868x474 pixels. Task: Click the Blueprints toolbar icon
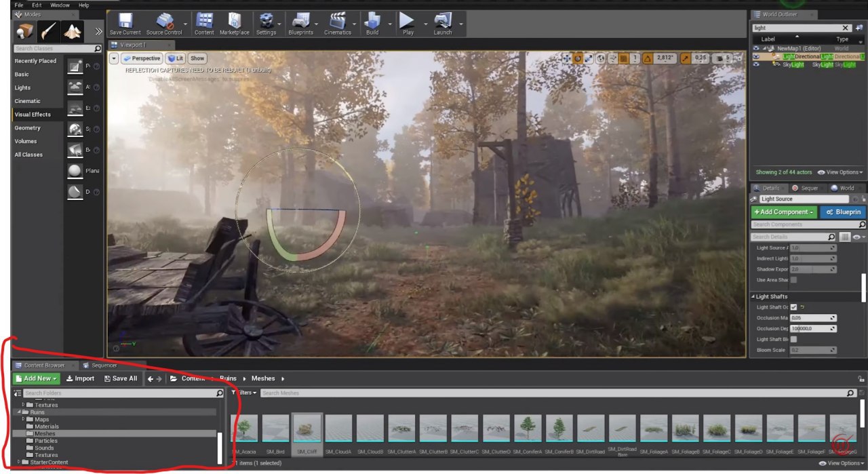click(300, 24)
